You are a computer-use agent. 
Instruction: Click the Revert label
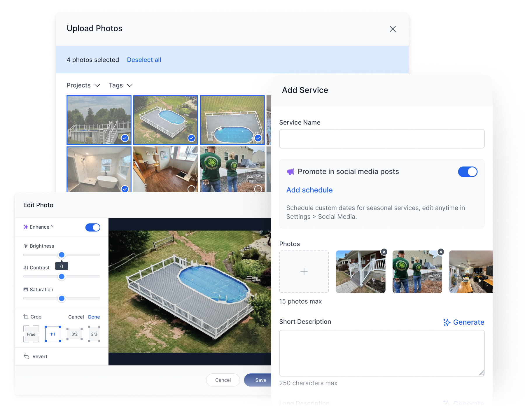pyautogui.click(x=40, y=356)
